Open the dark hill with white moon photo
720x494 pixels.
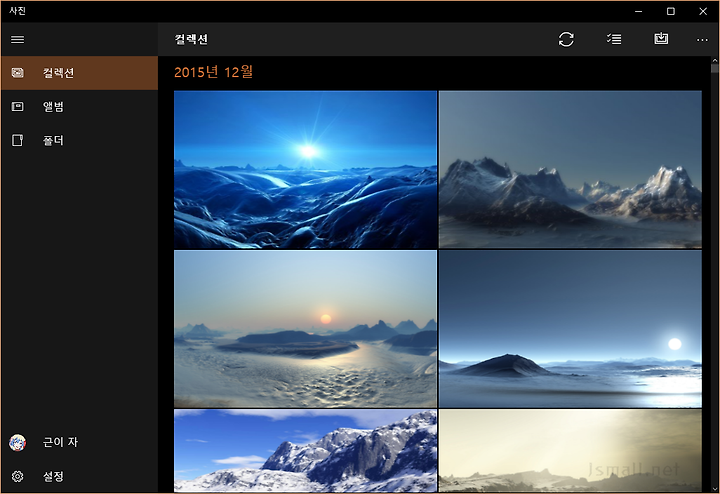570,329
